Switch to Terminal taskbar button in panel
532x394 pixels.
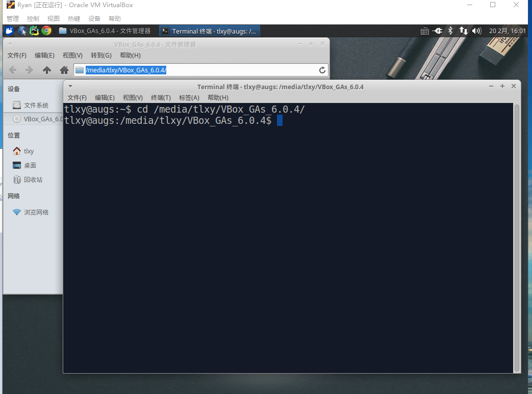209,31
